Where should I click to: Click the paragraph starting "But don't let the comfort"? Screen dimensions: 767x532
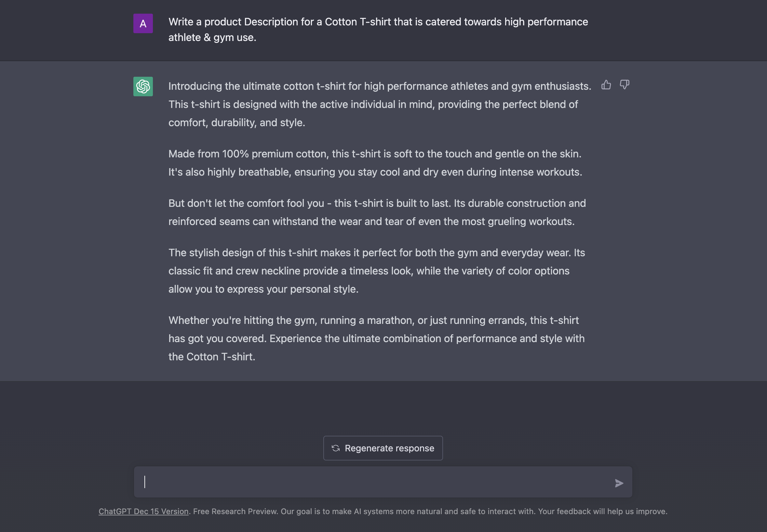click(377, 212)
